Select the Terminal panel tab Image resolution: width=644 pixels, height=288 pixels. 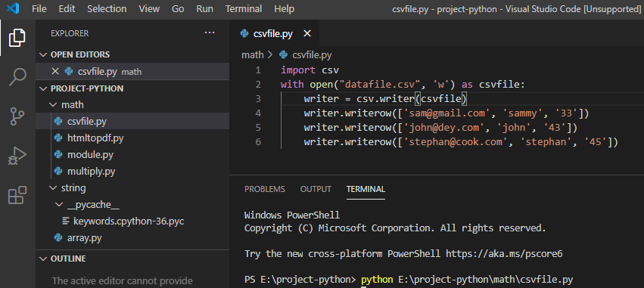point(366,189)
